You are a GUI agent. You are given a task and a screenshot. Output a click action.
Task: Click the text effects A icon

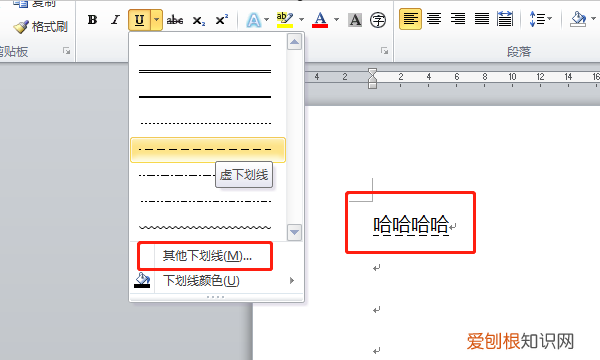pos(253,20)
